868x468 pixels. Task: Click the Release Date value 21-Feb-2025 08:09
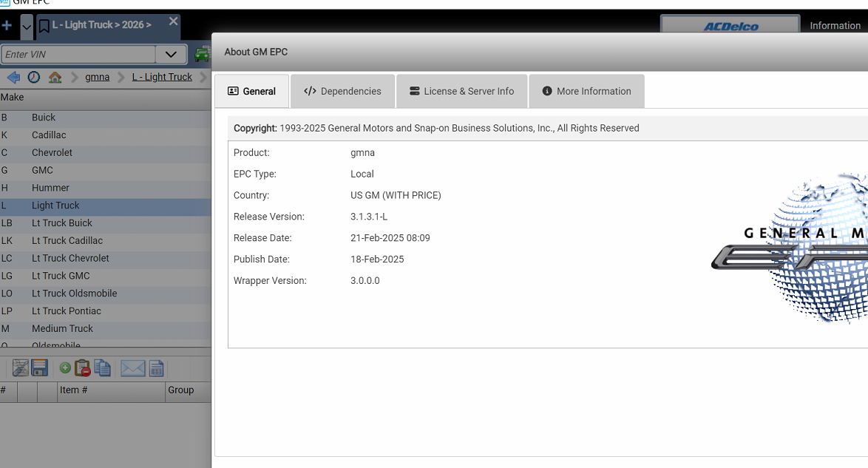click(x=390, y=238)
